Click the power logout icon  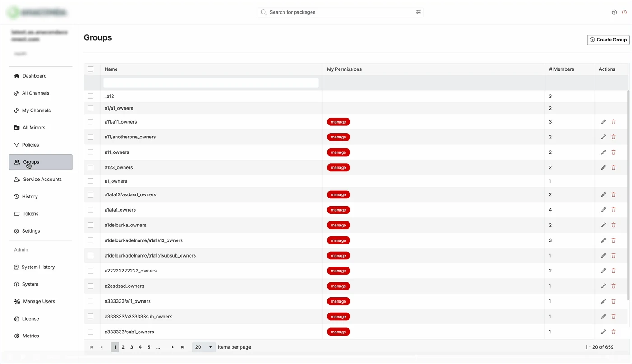[624, 12]
